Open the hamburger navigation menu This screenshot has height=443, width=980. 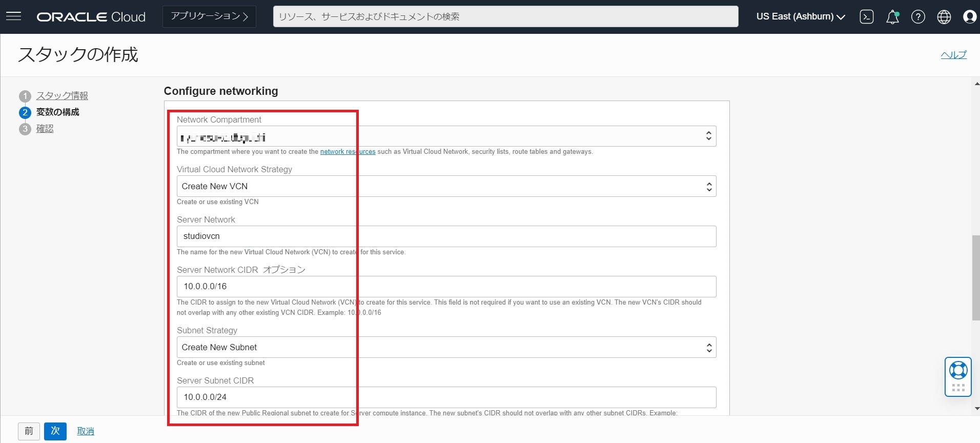(x=14, y=16)
